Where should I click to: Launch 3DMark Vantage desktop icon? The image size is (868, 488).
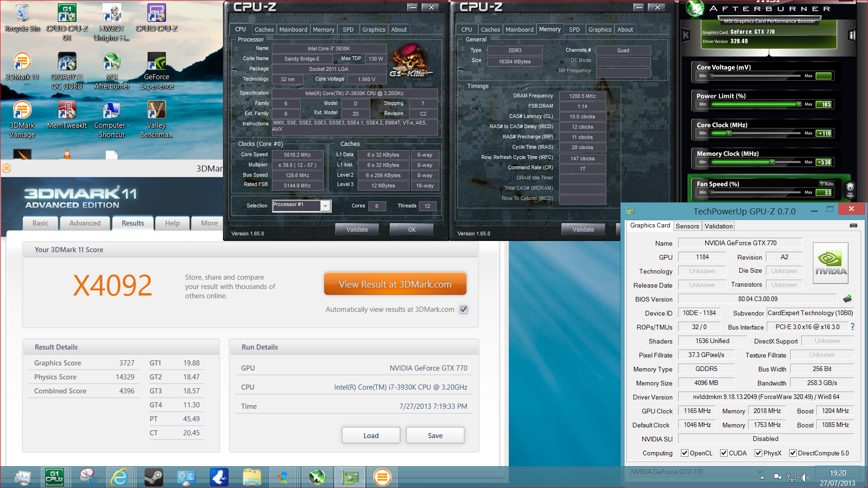(x=22, y=120)
